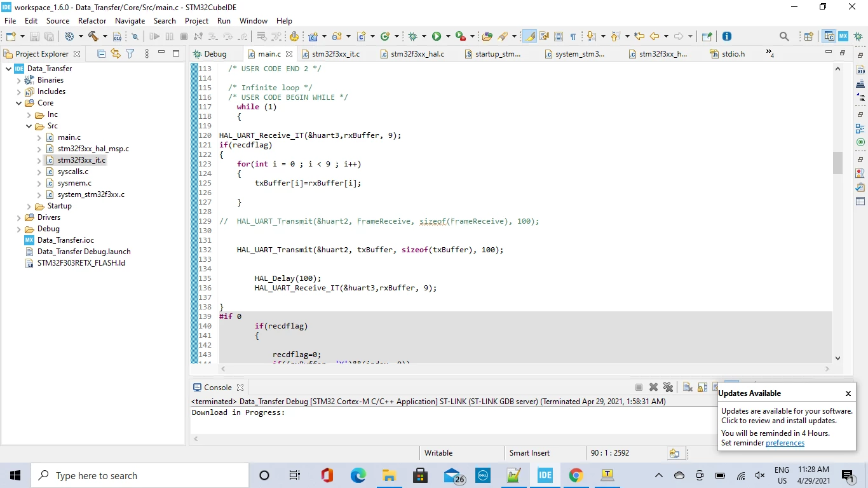Click the blue information icon in toolbar
868x488 pixels.
(727, 37)
